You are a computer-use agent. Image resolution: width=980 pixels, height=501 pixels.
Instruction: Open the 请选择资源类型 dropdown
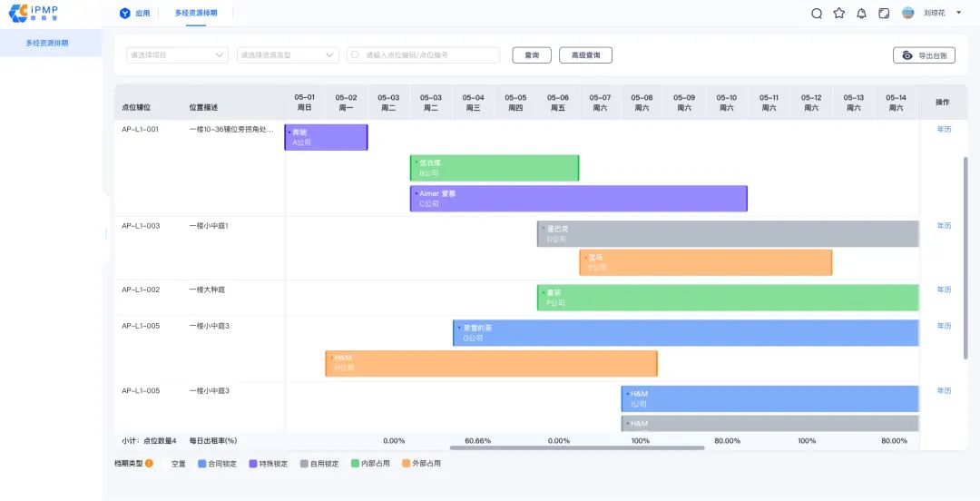coord(288,55)
